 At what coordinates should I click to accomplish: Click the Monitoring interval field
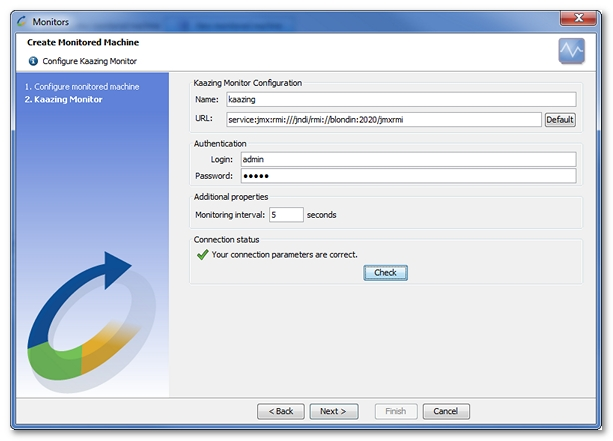click(x=286, y=215)
